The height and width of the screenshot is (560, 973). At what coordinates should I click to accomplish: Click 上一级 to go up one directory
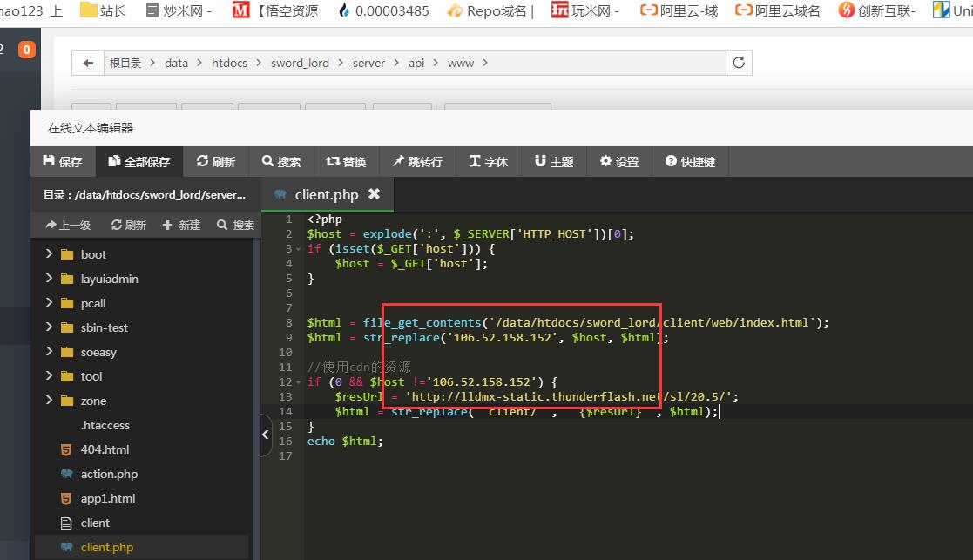68,225
